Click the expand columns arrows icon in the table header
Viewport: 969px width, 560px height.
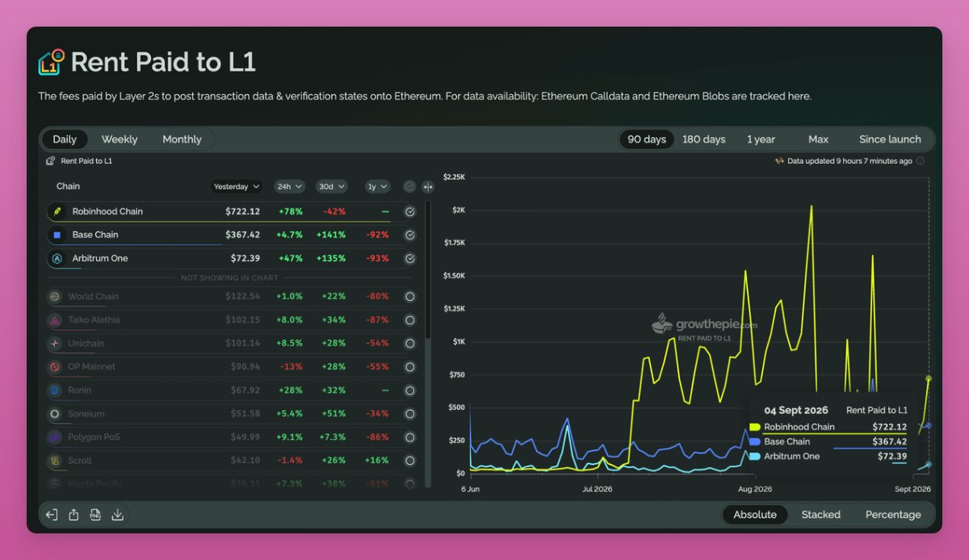pos(428,186)
